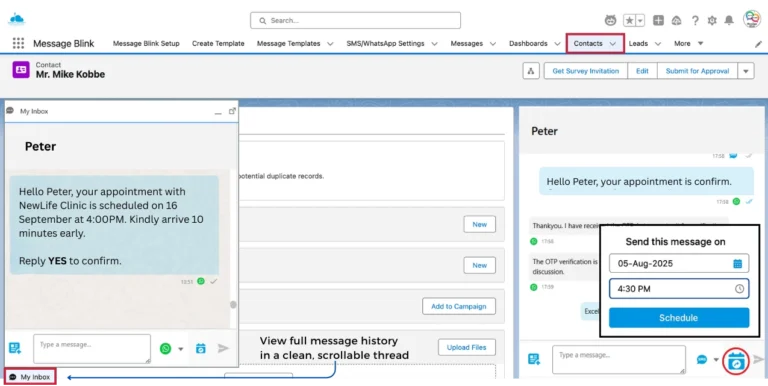The width and height of the screenshot is (768, 386).
Task: Click the My Inbox thread scrollbar handle
Action: (233, 305)
